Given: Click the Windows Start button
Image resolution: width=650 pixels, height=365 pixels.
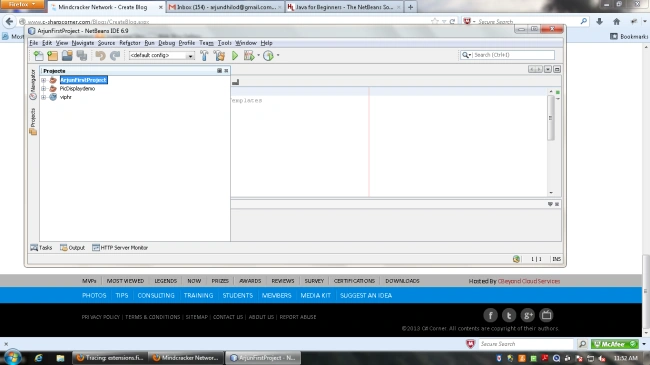Looking at the screenshot, I should pyautogui.click(x=12, y=357).
